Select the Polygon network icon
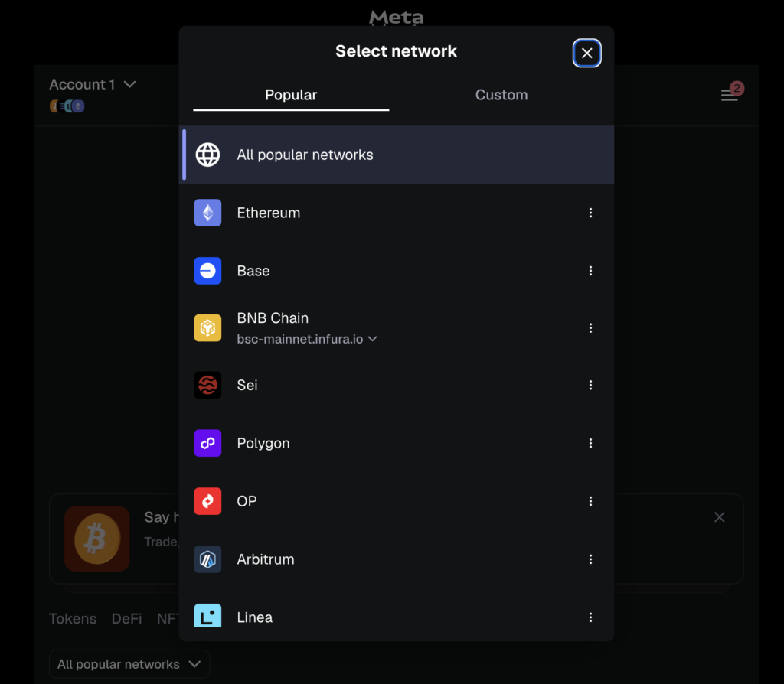 (x=207, y=443)
